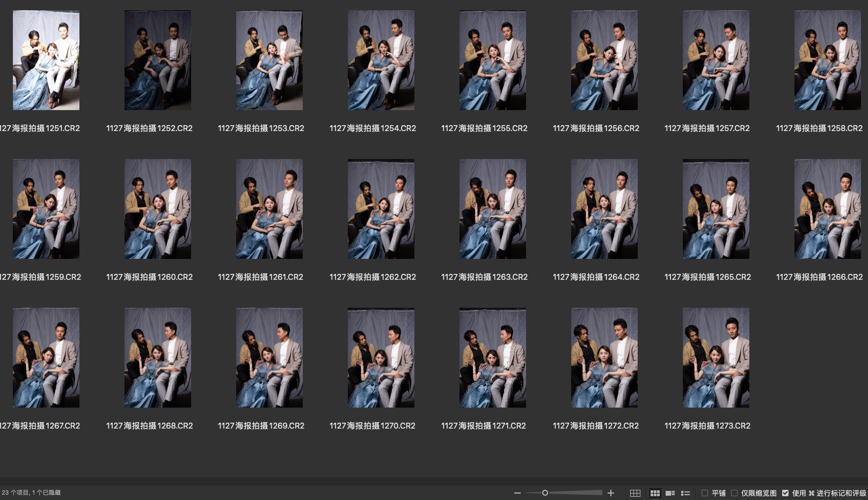
Task: Click the lock thumbnail grid icon
Action: coord(635,493)
